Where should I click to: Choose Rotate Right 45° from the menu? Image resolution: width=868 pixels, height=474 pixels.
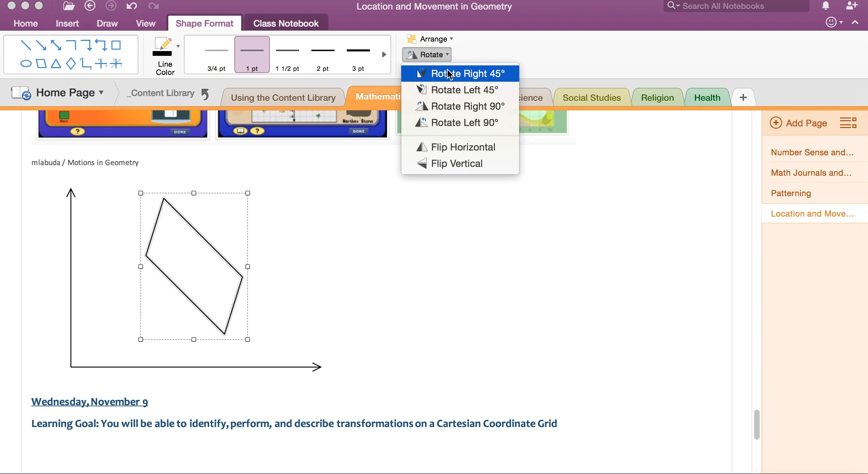coord(468,73)
